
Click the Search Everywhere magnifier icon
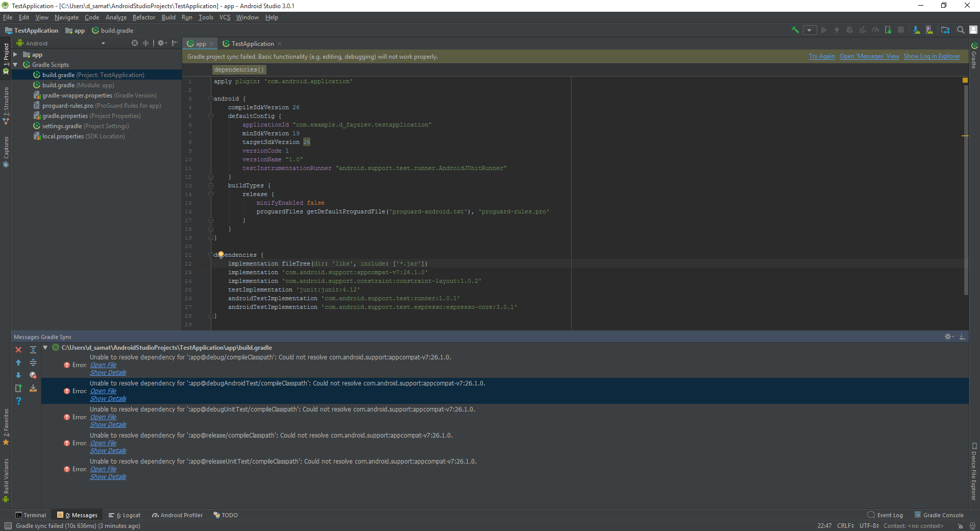tap(961, 30)
